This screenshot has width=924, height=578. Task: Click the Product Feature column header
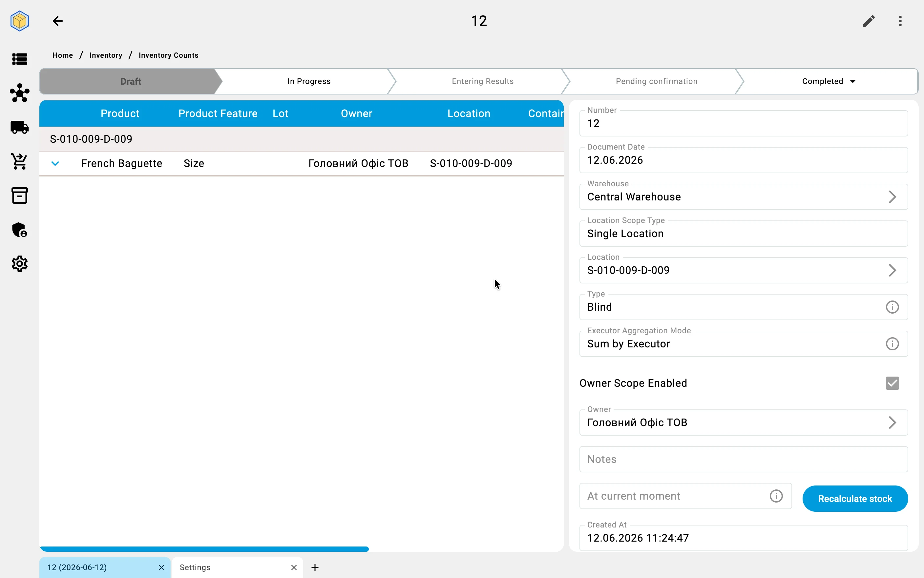coord(218,114)
